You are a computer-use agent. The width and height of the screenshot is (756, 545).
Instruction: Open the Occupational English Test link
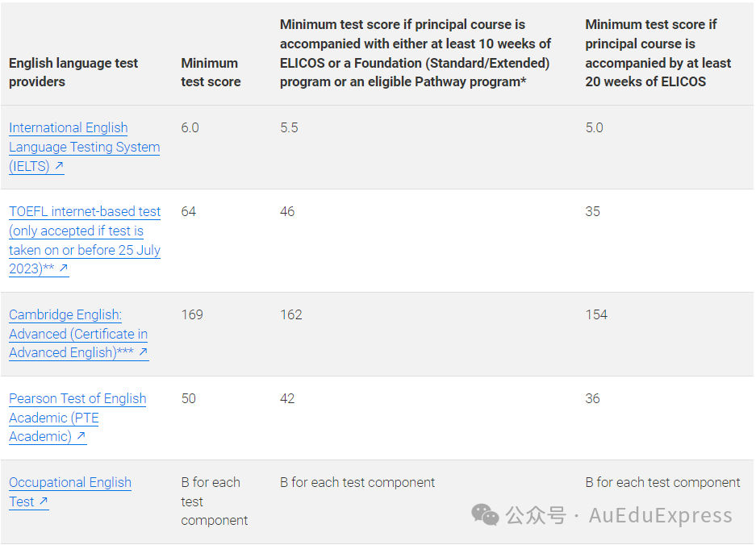(x=69, y=483)
